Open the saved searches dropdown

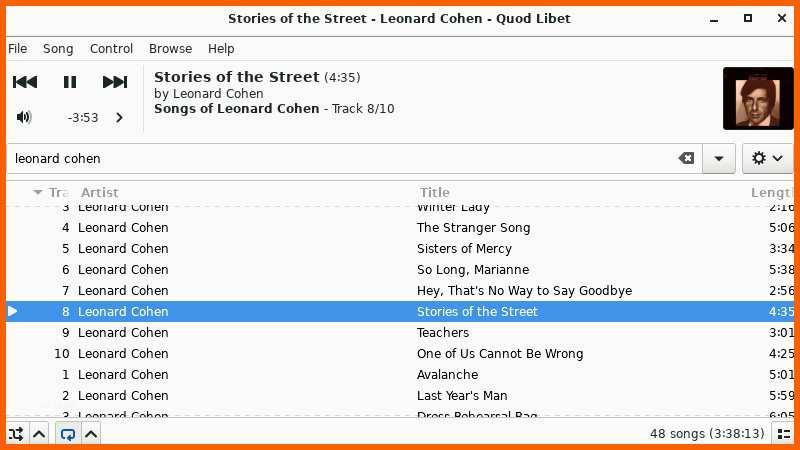coord(719,159)
